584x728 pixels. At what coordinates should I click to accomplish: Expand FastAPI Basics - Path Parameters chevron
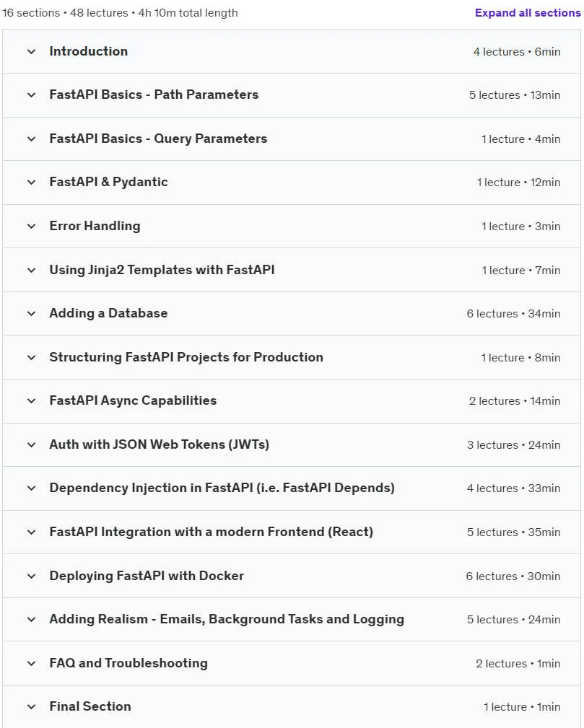[x=31, y=95]
